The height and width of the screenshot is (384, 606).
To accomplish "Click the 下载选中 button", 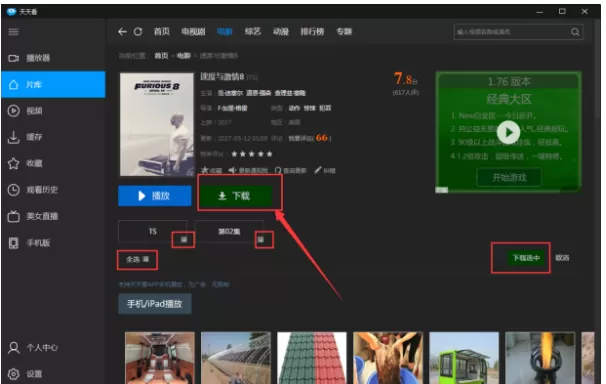I will click(x=526, y=258).
